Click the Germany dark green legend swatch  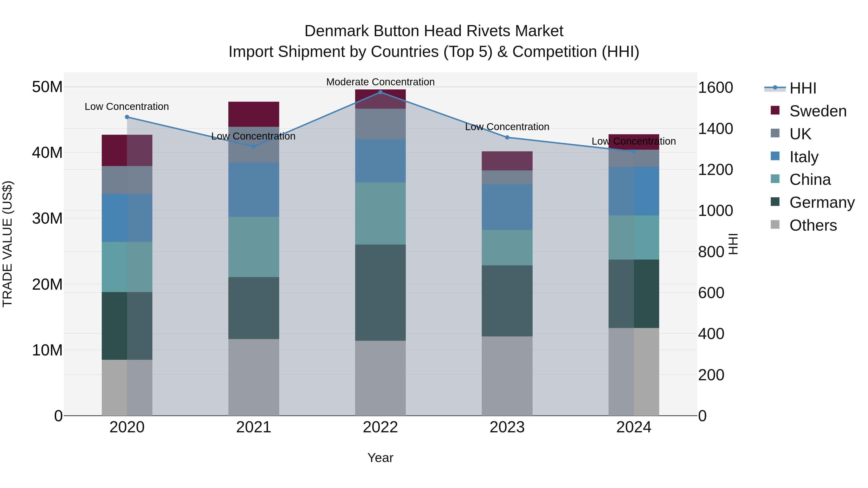[x=775, y=201]
